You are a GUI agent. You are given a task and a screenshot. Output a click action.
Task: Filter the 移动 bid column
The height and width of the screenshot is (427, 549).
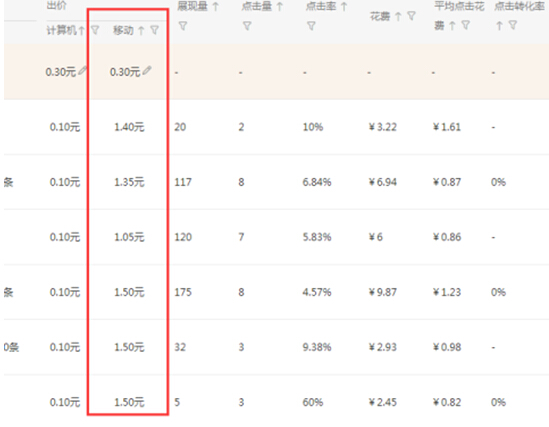click(154, 30)
